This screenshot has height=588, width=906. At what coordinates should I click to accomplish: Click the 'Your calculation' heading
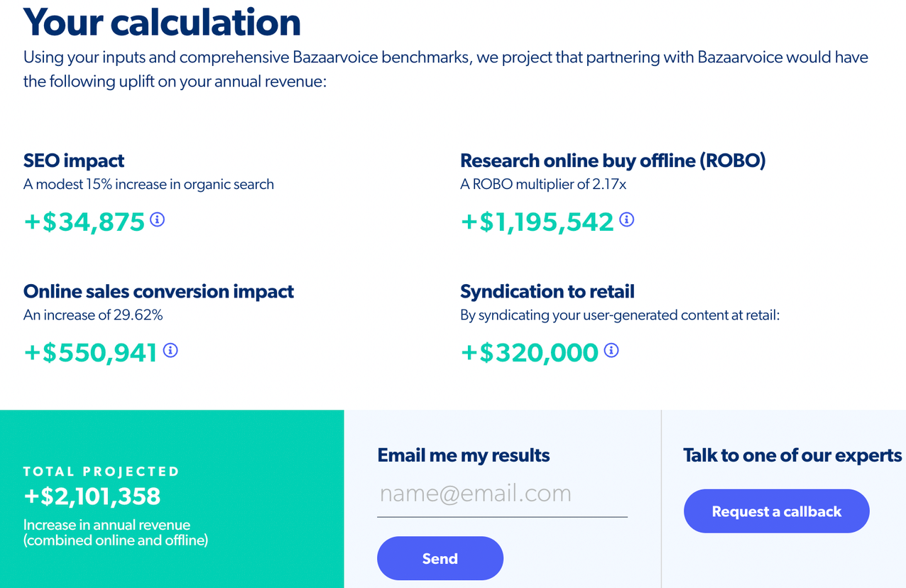(x=162, y=23)
